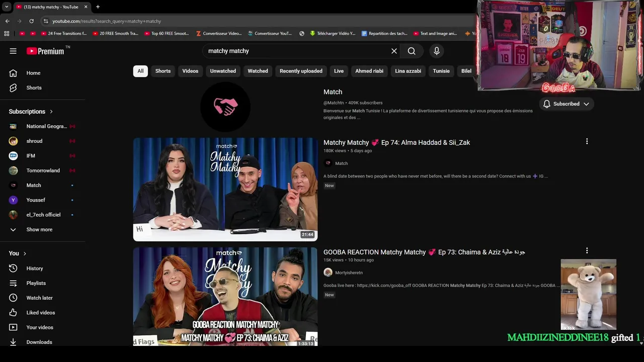
Task: Click the YouTube Premium logo
Action: click(45, 51)
